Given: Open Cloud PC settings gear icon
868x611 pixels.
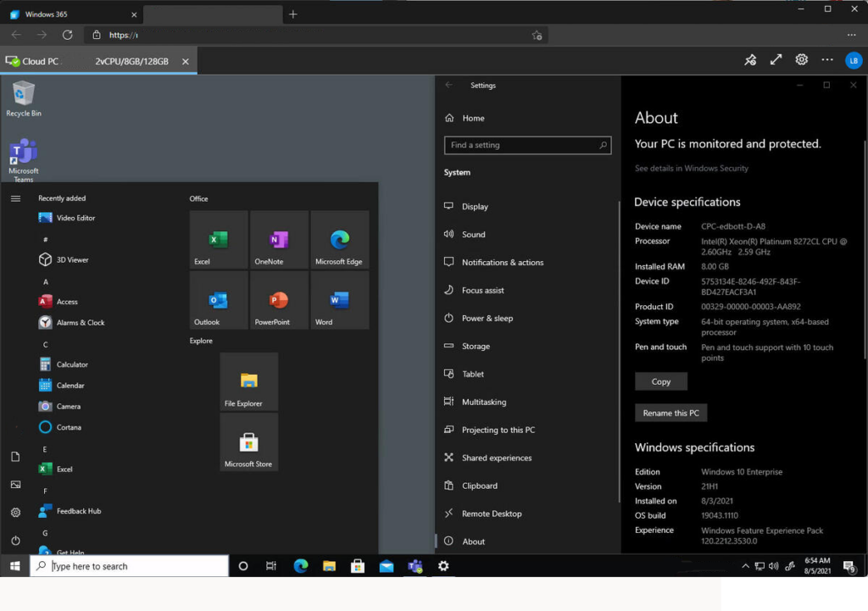Looking at the screenshot, I should point(801,60).
